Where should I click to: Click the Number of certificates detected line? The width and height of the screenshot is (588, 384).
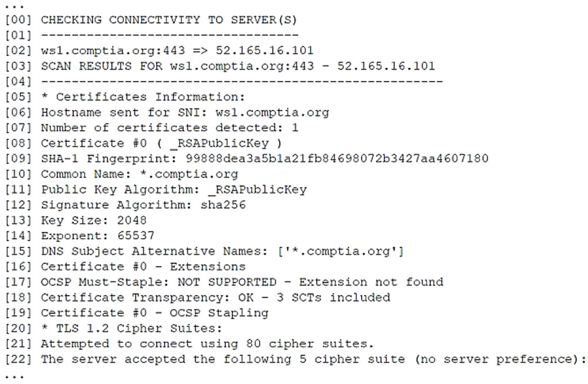[x=169, y=128]
